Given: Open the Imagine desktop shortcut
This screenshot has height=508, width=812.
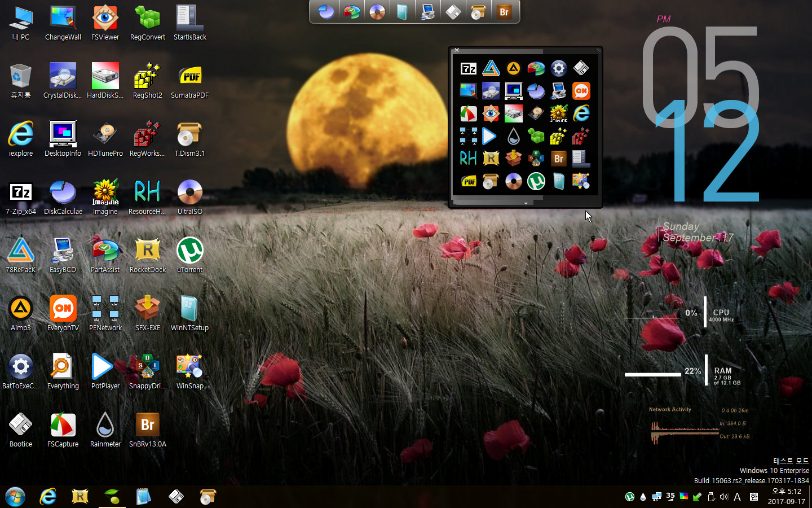Looking at the screenshot, I should click(x=105, y=198).
